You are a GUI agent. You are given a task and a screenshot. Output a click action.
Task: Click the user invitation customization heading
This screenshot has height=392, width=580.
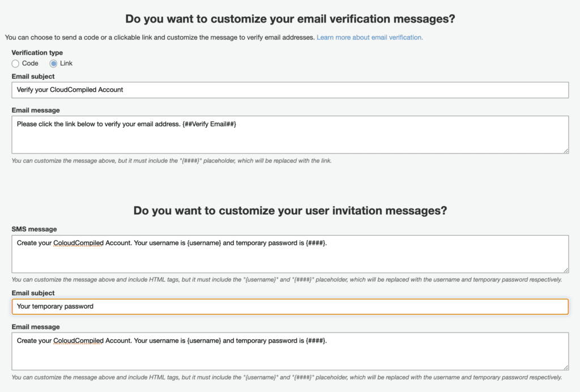(290, 210)
